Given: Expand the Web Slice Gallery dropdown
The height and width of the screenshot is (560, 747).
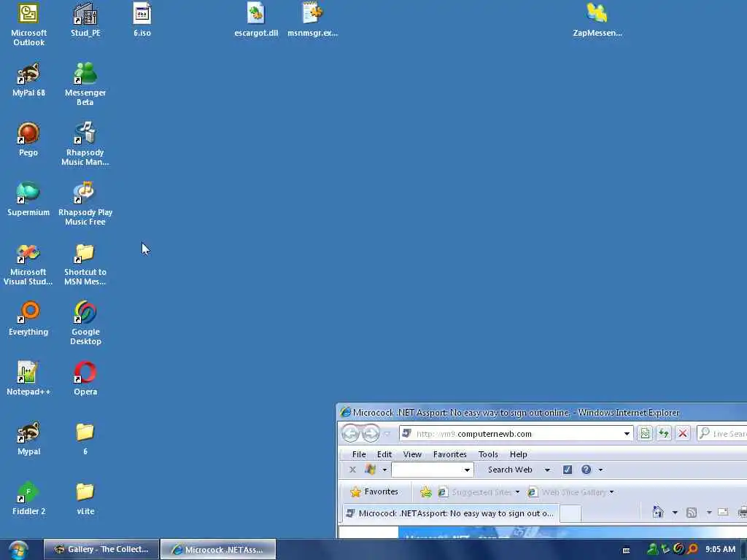Looking at the screenshot, I should click(x=612, y=492).
